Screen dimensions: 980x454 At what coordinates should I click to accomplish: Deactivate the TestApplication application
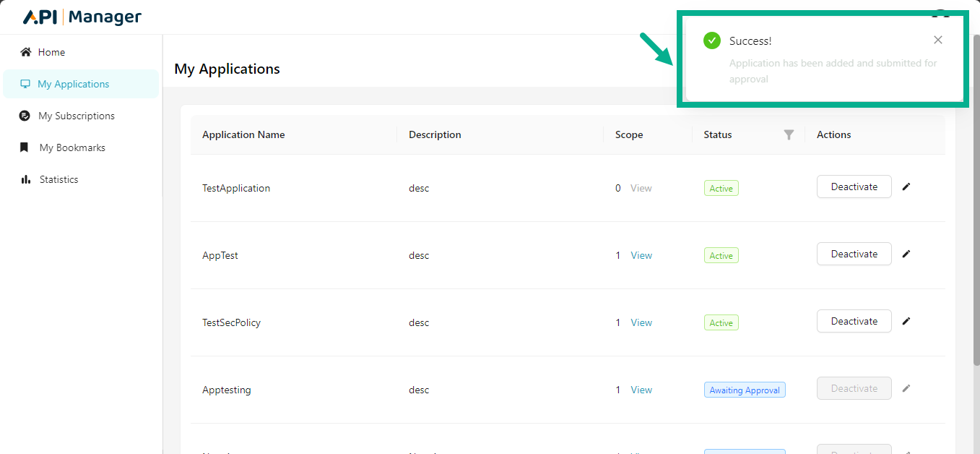point(854,187)
